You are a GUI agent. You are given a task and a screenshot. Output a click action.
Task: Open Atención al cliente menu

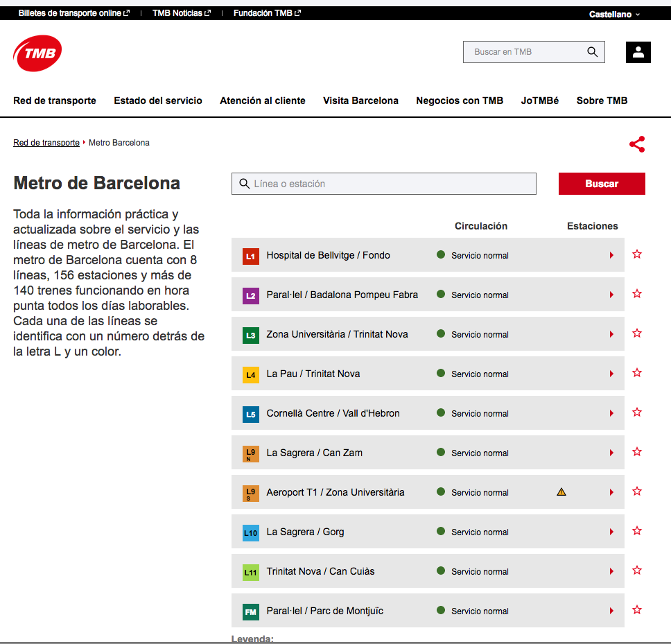[263, 101]
